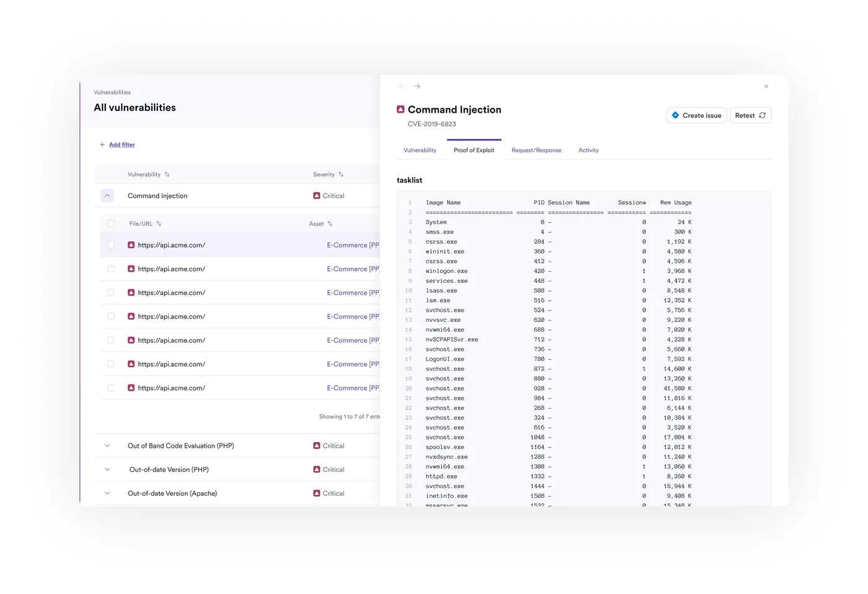Open the Activity tab
The width and height of the screenshot is (868, 594).
588,150
